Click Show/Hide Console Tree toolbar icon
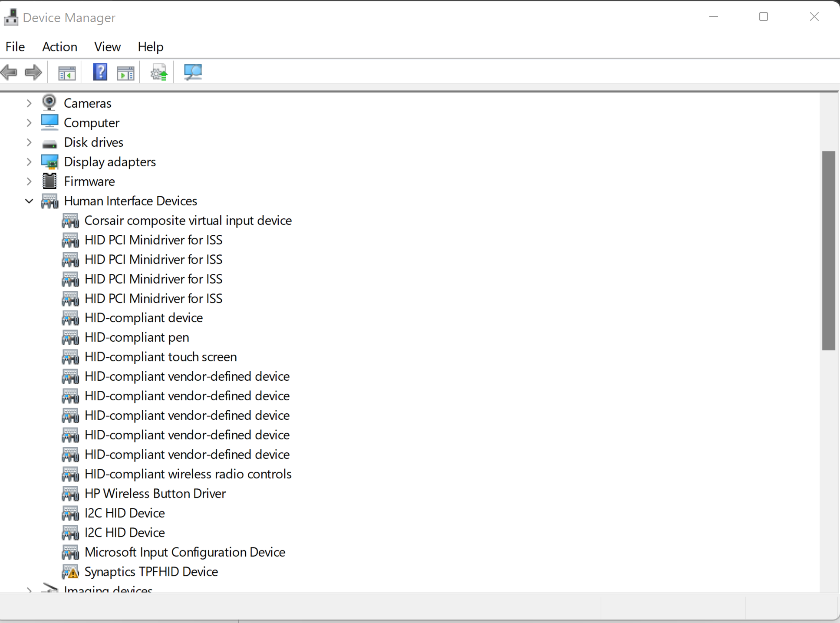 point(67,73)
